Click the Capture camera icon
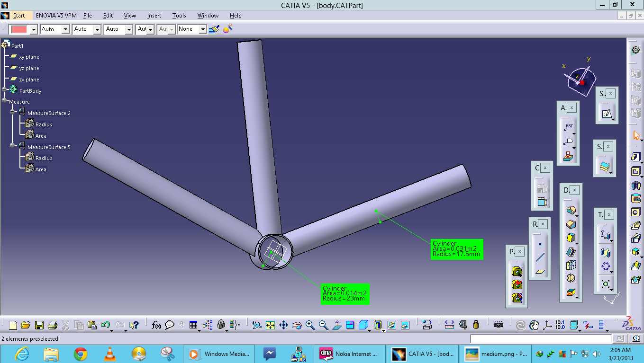The height and width of the screenshot is (363, 644). point(498,325)
